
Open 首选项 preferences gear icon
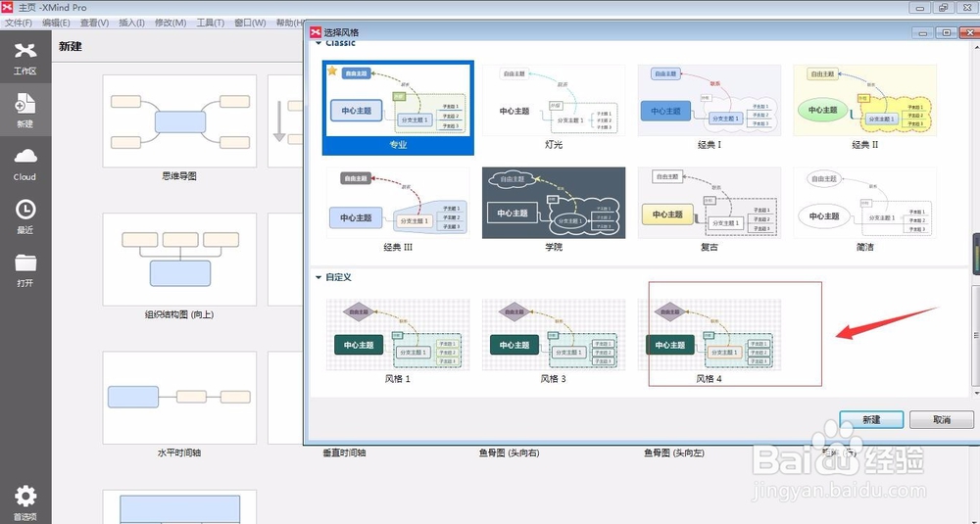click(25, 503)
